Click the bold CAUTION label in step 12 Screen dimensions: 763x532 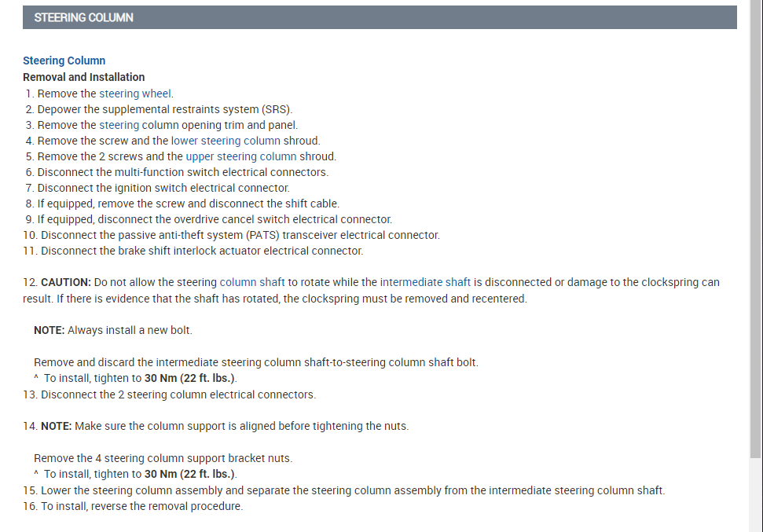pyautogui.click(x=66, y=282)
